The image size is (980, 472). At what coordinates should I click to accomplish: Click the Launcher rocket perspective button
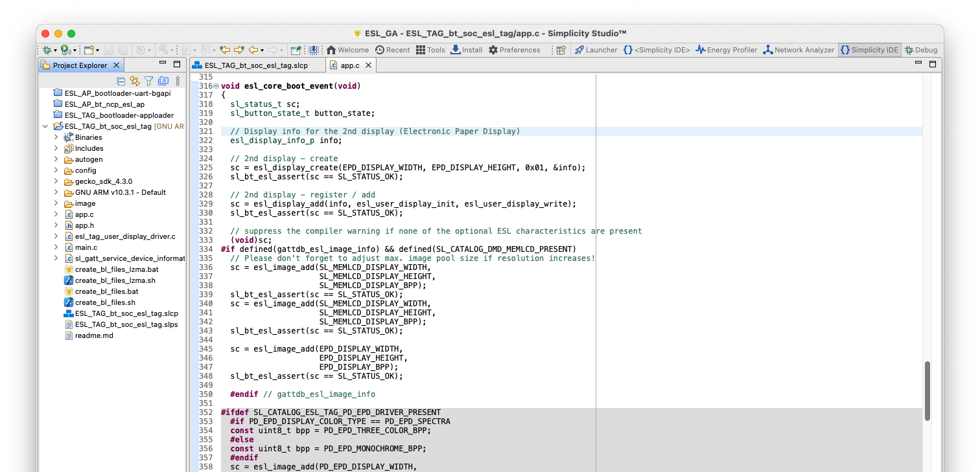click(x=596, y=50)
